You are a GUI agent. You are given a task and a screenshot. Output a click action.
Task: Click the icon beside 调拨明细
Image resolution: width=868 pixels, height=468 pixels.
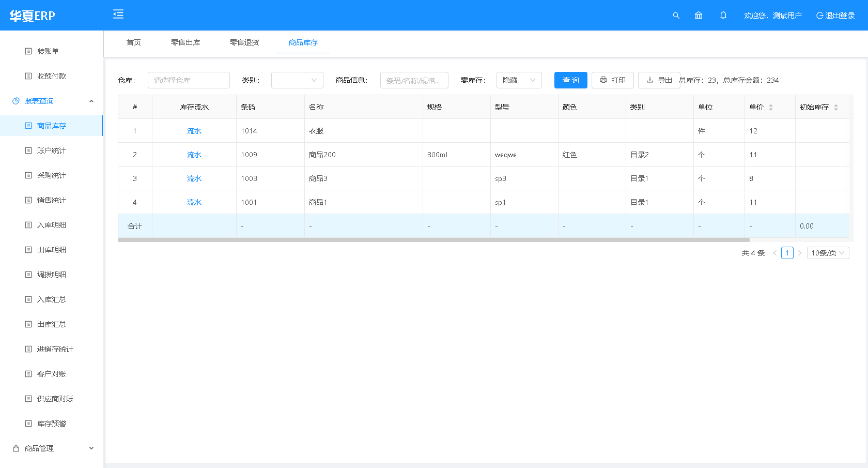coord(28,275)
